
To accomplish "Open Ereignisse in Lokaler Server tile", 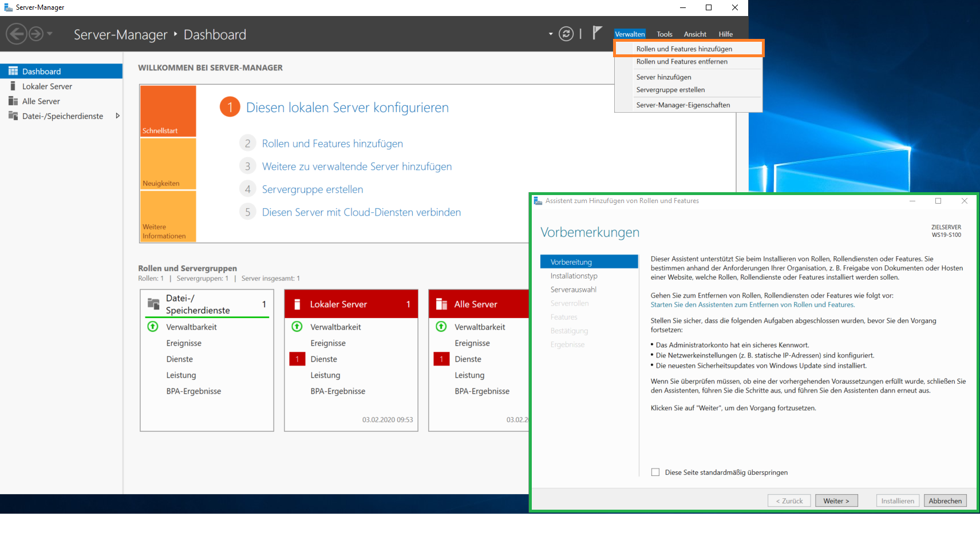I will (328, 343).
